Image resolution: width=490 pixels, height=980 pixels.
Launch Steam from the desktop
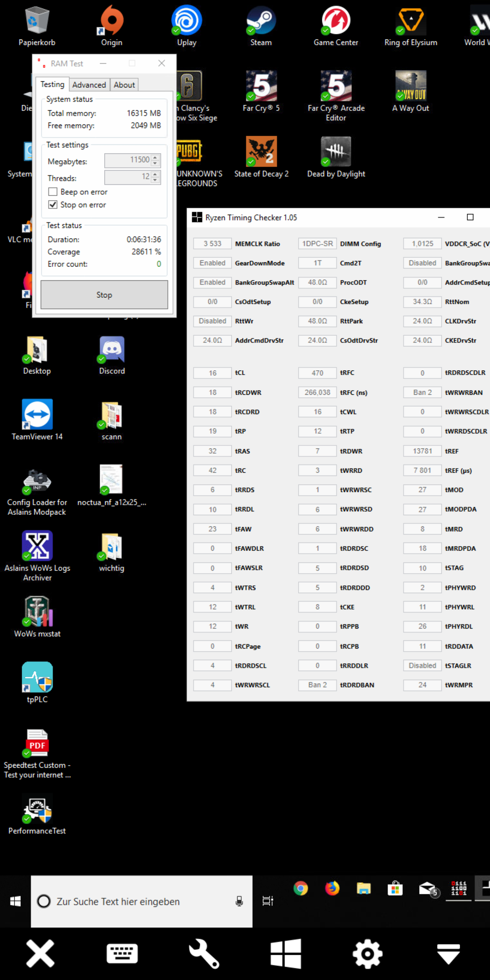coord(261,26)
